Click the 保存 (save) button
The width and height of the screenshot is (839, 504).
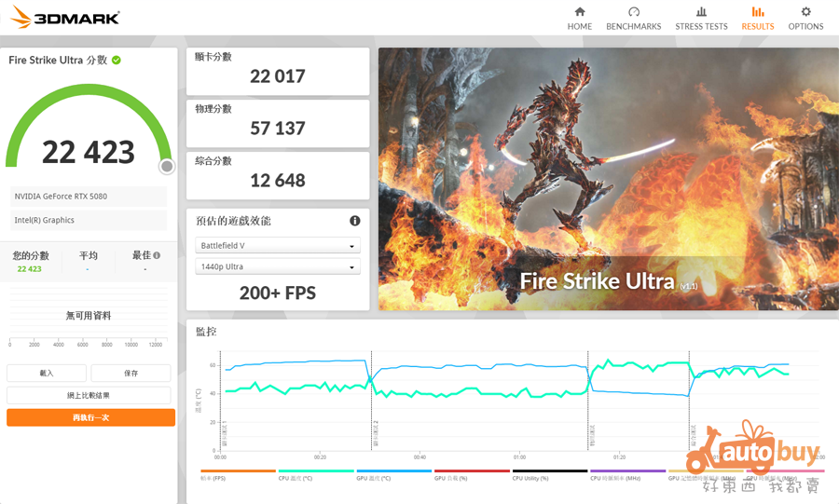coord(131,373)
